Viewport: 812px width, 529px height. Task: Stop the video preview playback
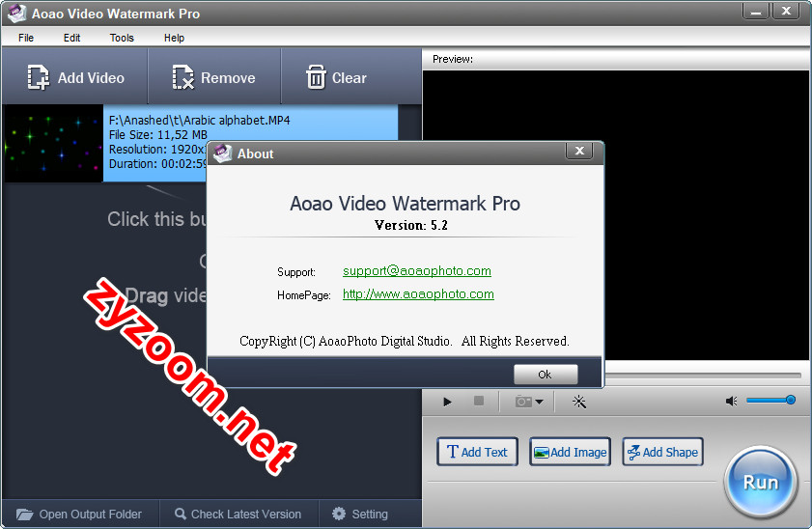coord(479,402)
